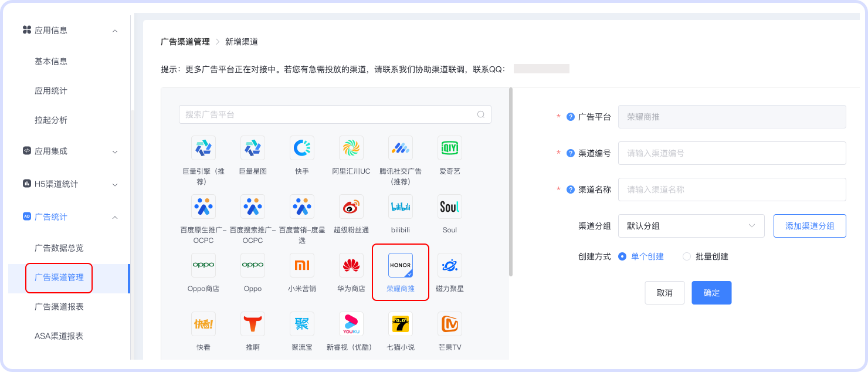Pick the 七猫小说 platform icon

pos(401,324)
